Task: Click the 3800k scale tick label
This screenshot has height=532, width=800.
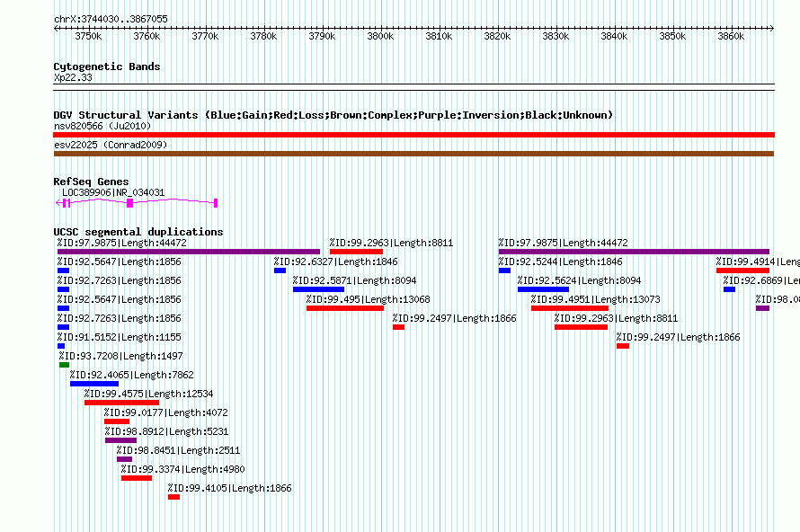Action: (x=380, y=36)
